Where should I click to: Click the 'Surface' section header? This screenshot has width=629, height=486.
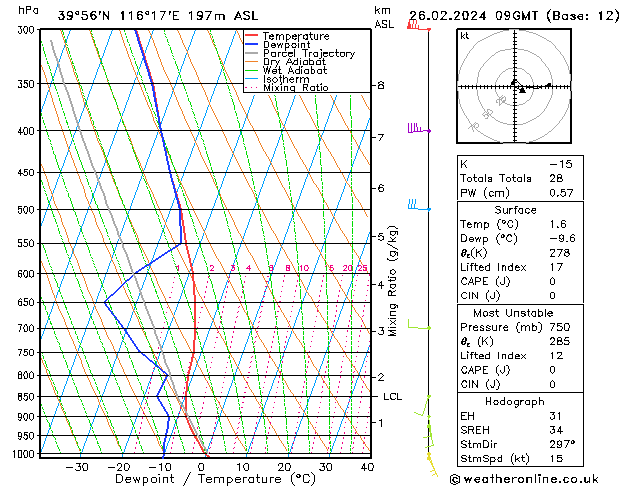(x=515, y=210)
